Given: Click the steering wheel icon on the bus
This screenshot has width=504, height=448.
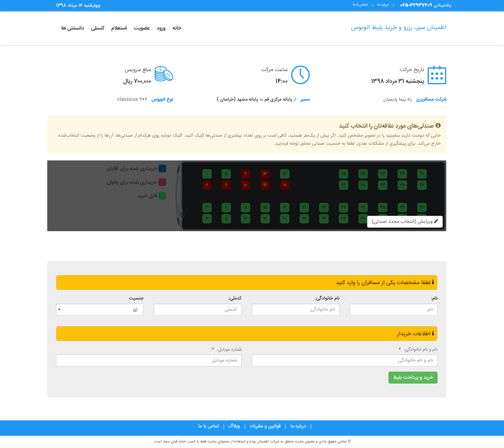Looking at the screenshot, I should [x=182, y=214].
